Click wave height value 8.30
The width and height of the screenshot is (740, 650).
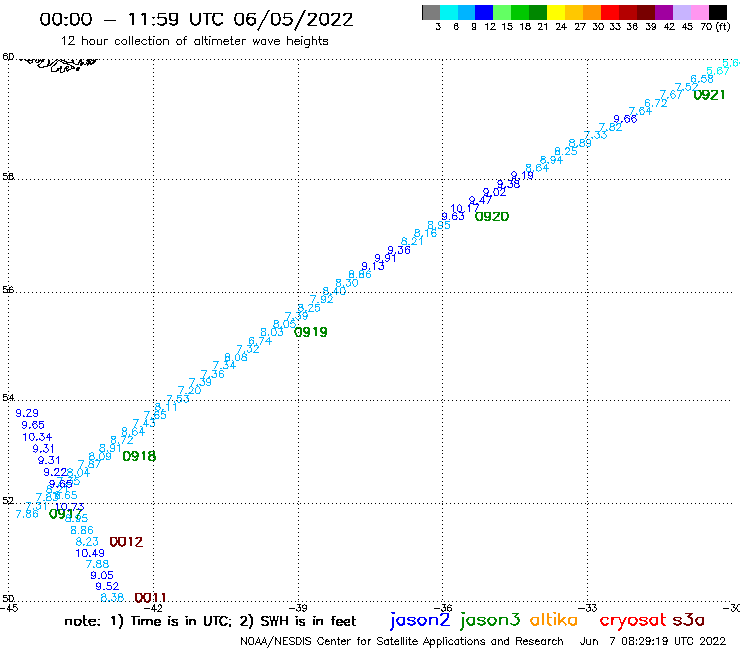pos(347,283)
